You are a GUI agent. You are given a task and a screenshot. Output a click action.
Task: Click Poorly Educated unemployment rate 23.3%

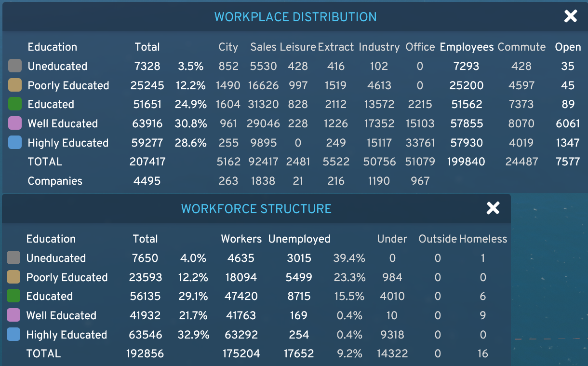click(x=349, y=277)
